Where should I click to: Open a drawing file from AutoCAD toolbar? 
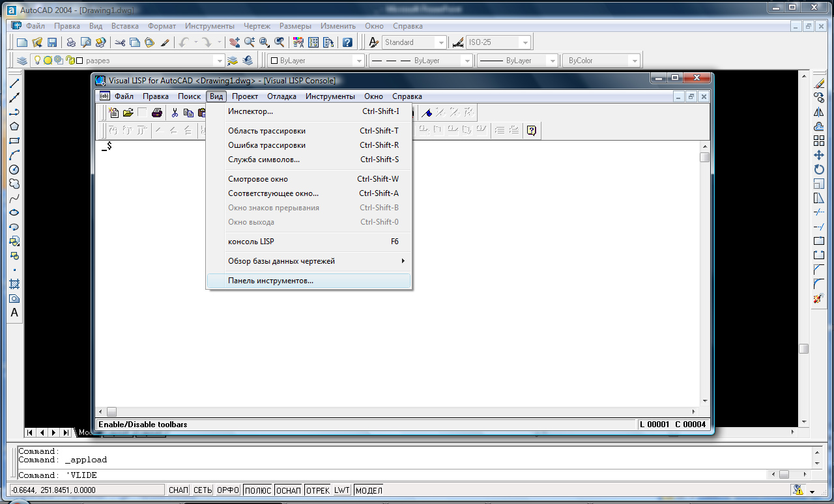(x=37, y=42)
